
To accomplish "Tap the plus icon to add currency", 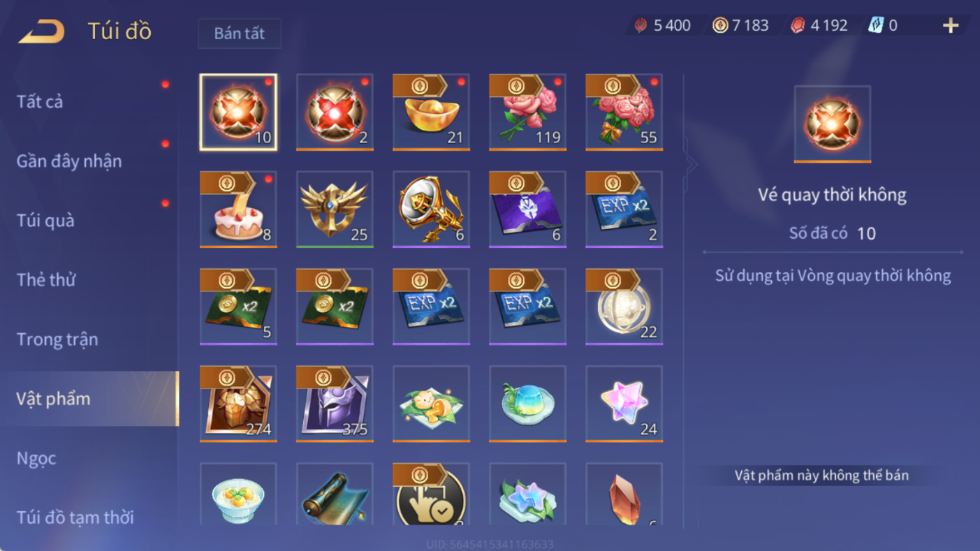I will [x=951, y=26].
